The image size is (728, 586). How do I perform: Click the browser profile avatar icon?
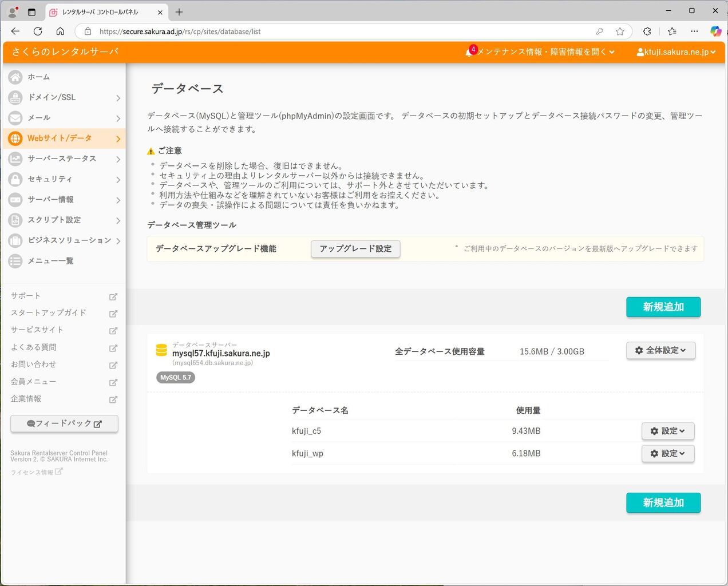pyautogui.click(x=12, y=11)
